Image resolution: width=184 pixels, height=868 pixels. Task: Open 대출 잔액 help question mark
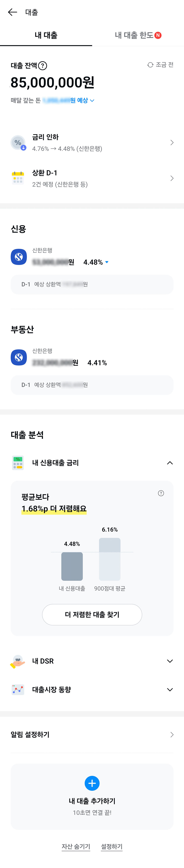tap(43, 66)
